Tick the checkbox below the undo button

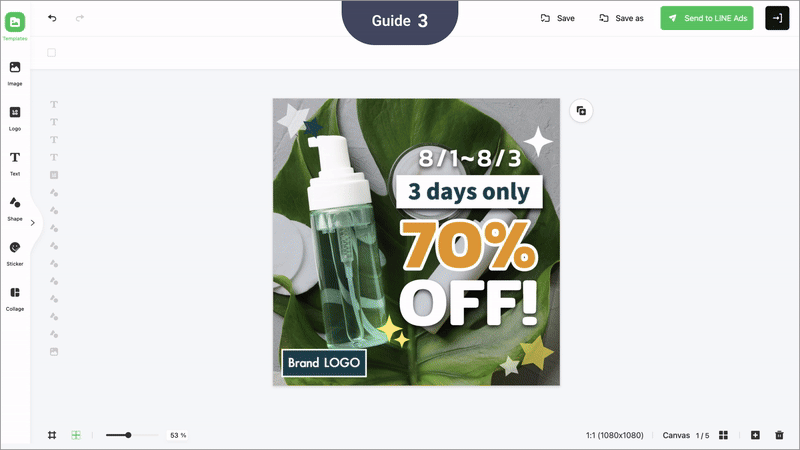tap(52, 53)
